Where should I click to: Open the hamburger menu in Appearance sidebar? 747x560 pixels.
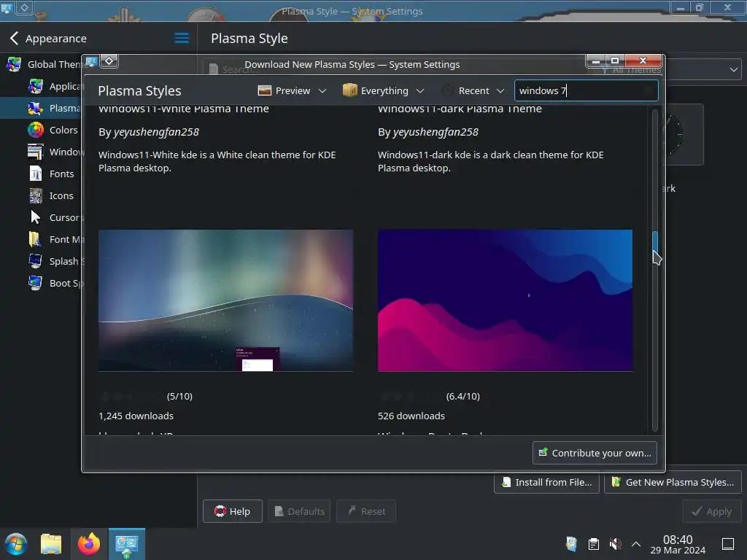(182, 38)
